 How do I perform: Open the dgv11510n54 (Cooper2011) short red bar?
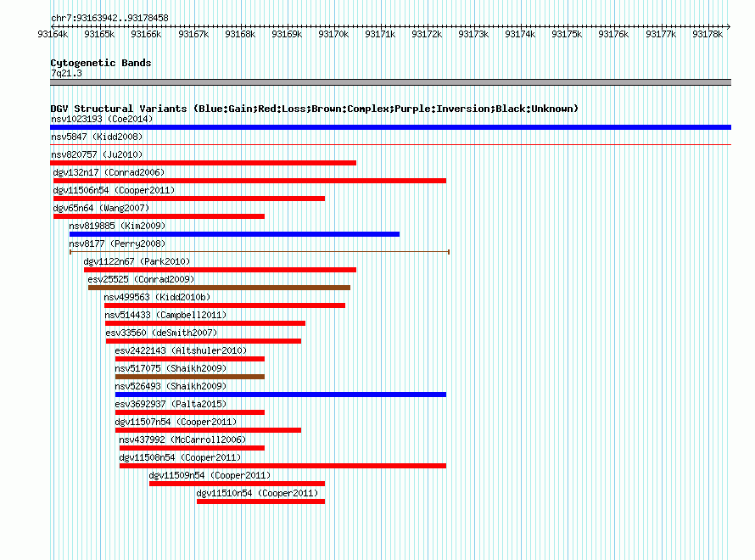261,501
